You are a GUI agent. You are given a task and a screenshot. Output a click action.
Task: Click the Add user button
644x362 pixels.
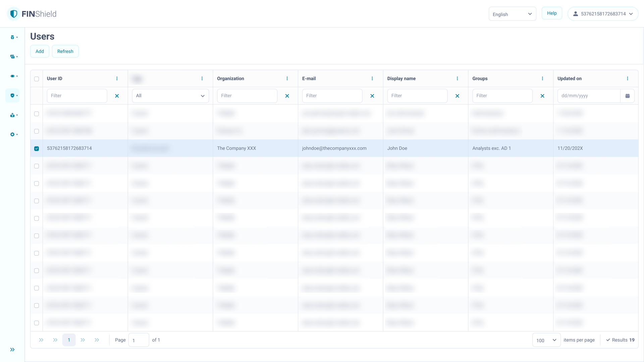point(40,51)
